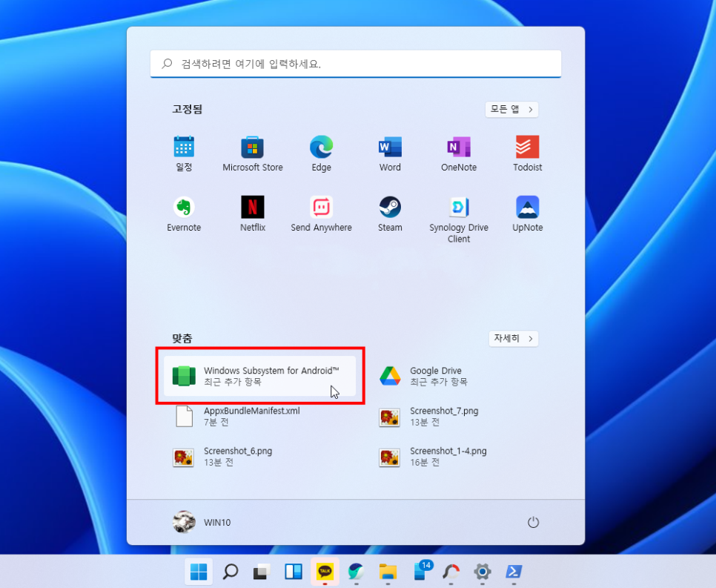Click the Windows Start taskbar button
Screen dimensions: 716x588
(x=199, y=572)
